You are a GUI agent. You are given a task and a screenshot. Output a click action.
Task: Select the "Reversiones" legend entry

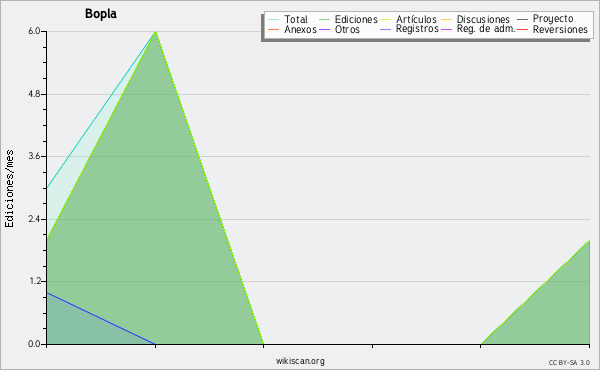560,29
